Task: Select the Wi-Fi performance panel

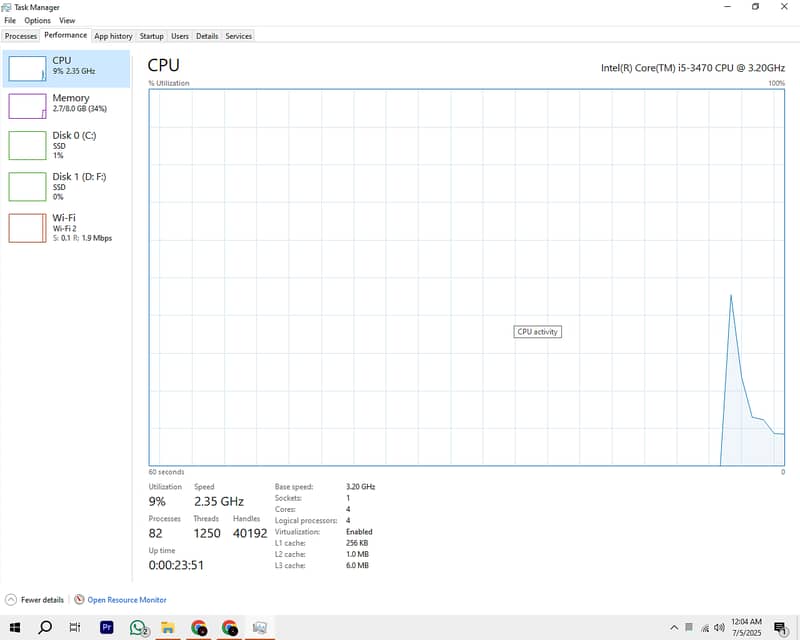Action: [66, 228]
